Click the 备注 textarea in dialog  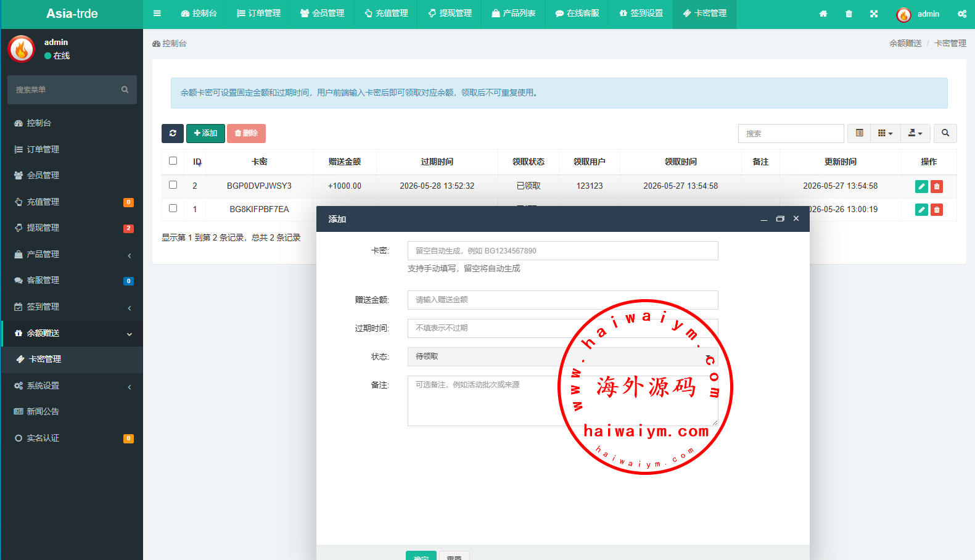(x=562, y=401)
